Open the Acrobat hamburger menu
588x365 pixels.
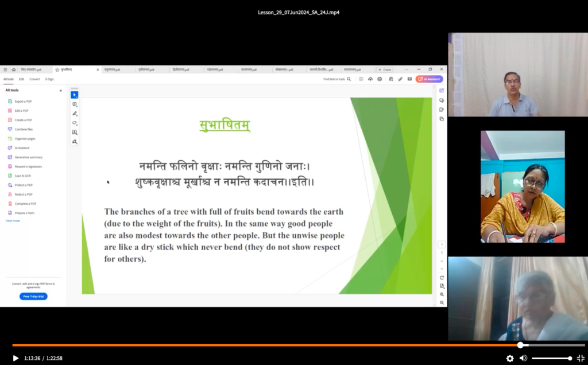pos(6,69)
